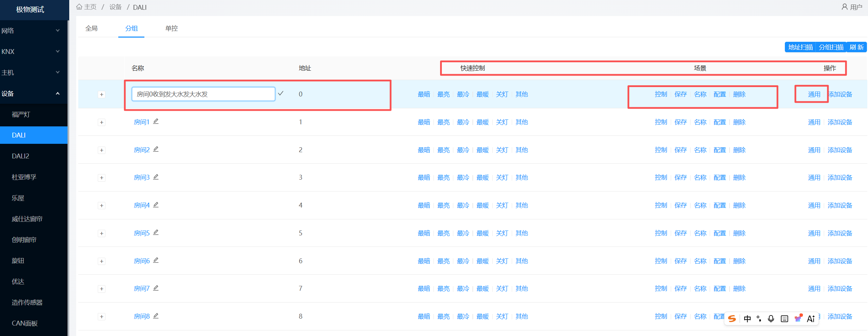This screenshot has width=868, height=336.
Task: Switch to the 单控 tab
Action: tap(172, 28)
